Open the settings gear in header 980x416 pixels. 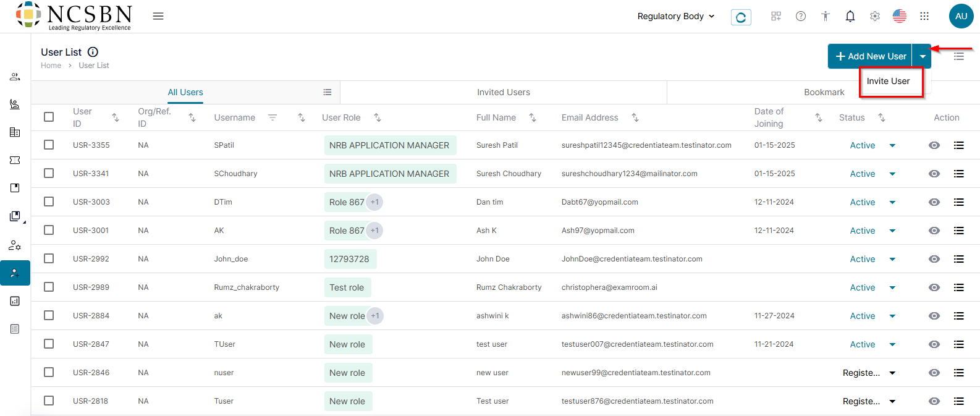(875, 17)
